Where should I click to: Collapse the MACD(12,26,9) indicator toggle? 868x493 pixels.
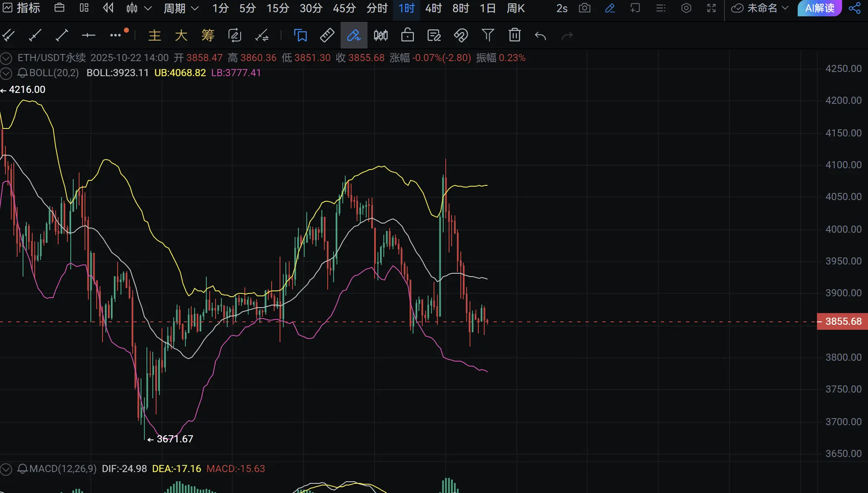tap(6, 469)
